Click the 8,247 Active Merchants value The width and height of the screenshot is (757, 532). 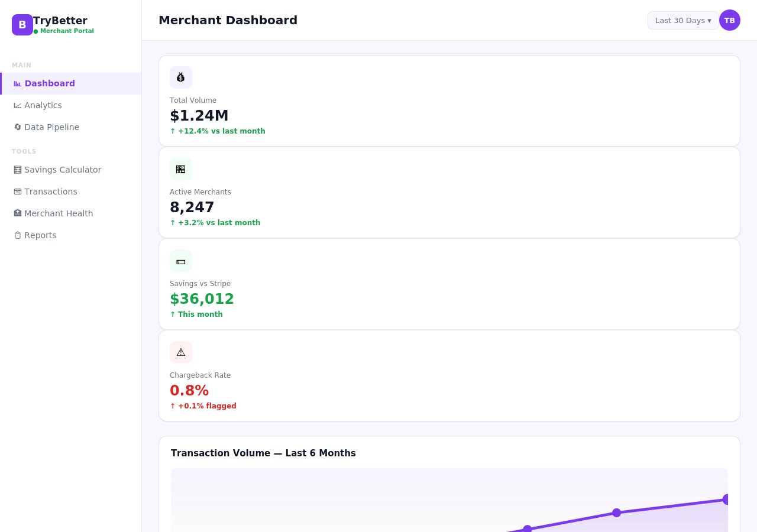point(192,207)
